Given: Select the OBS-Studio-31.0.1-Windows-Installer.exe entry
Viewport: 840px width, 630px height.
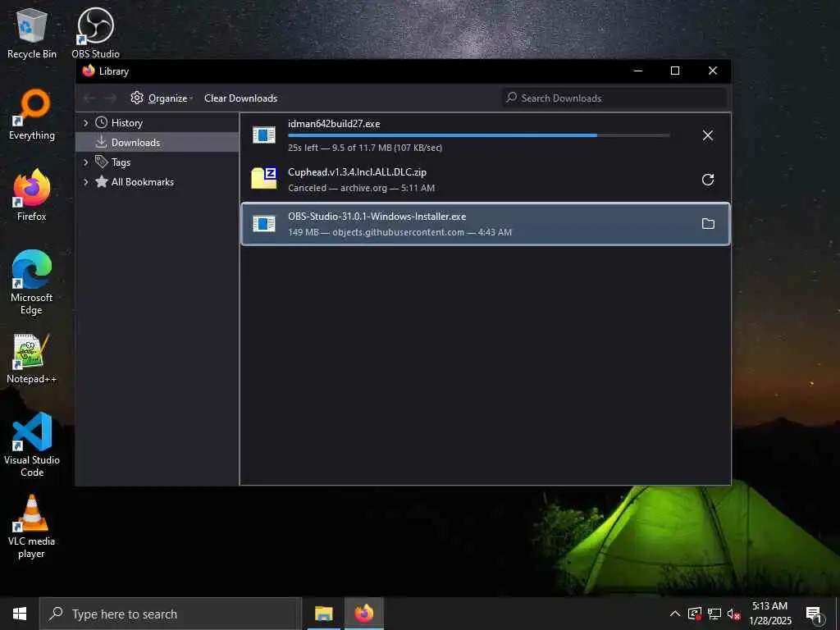Looking at the screenshot, I should pyautogui.click(x=486, y=223).
